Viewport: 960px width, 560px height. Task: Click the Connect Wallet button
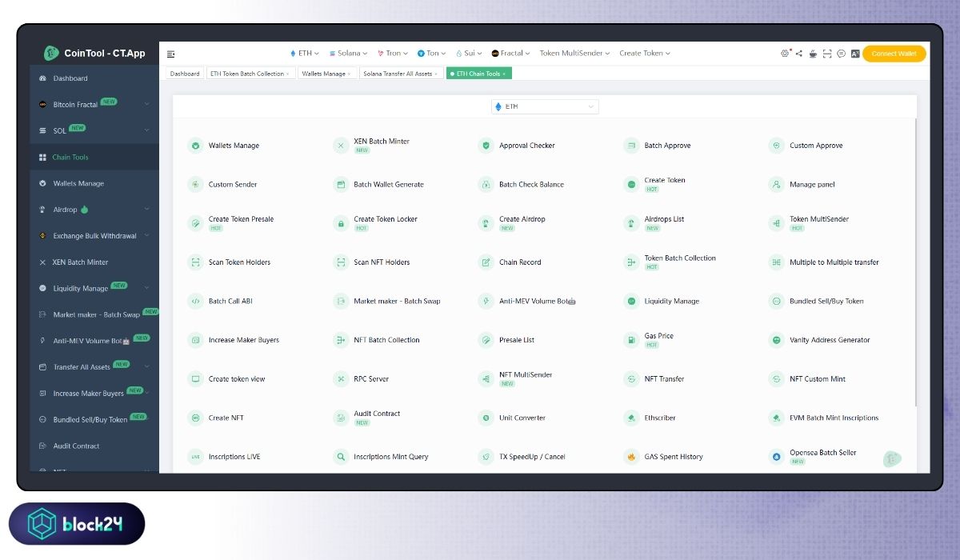(894, 54)
